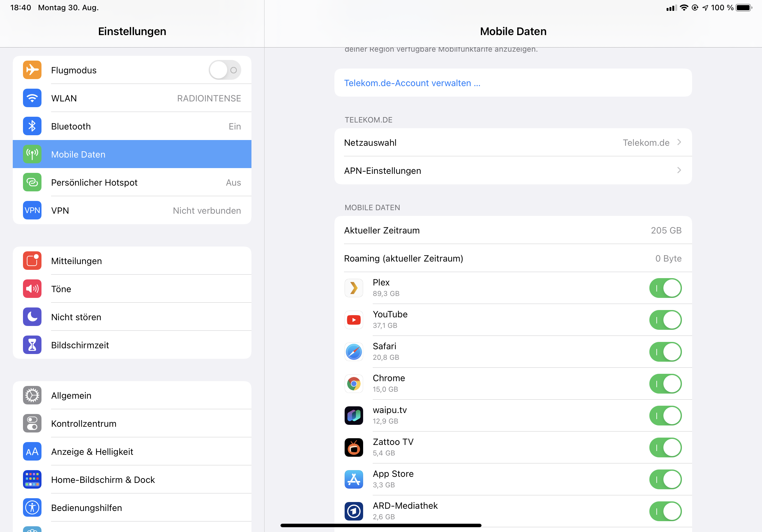Tap the Flugmodus airplane icon
762x532 pixels.
tap(32, 70)
